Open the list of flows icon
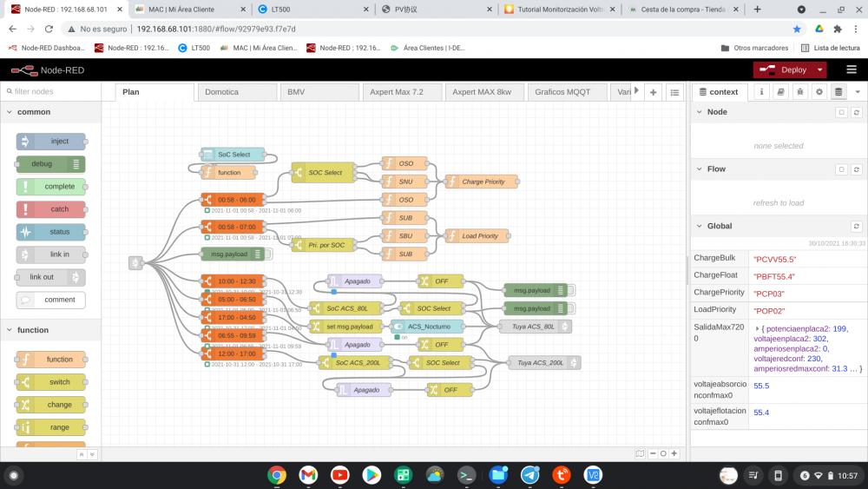This screenshot has height=489, width=868. tap(674, 92)
